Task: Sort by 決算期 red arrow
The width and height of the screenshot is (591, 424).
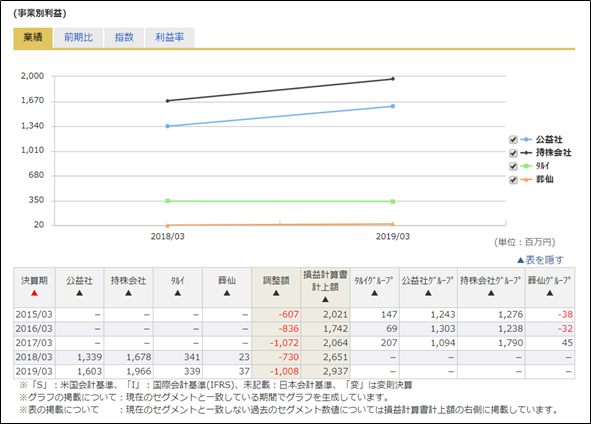Action: click(x=34, y=293)
